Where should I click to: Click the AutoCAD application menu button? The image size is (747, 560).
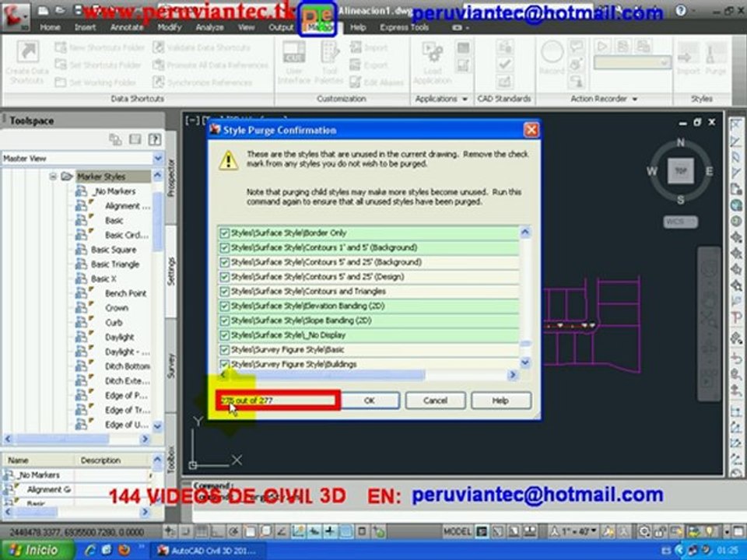pyautogui.click(x=16, y=16)
